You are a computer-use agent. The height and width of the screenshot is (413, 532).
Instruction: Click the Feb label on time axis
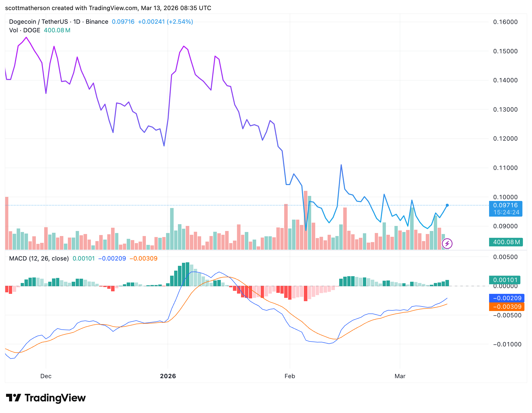[x=290, y=376]
